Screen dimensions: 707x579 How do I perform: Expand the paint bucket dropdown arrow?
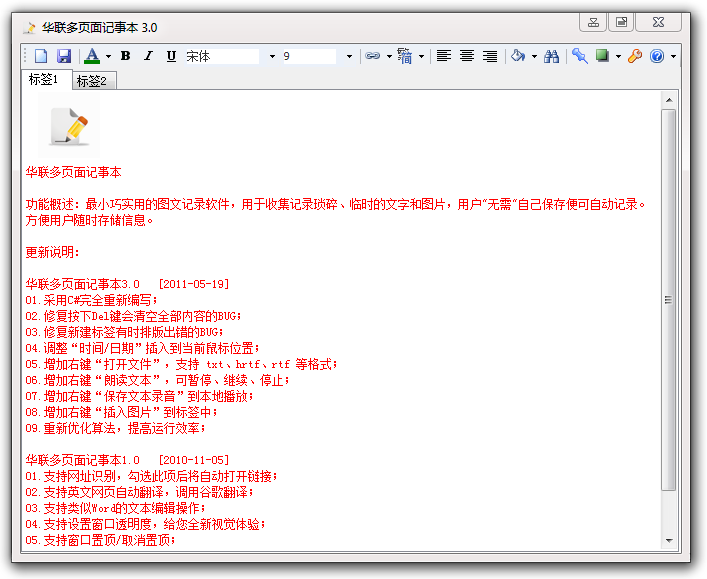click(x=534, y=56)
